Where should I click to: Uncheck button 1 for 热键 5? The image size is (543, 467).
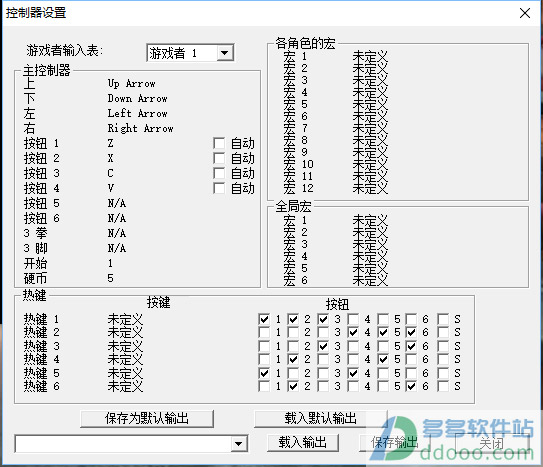[x=264, y=373]
